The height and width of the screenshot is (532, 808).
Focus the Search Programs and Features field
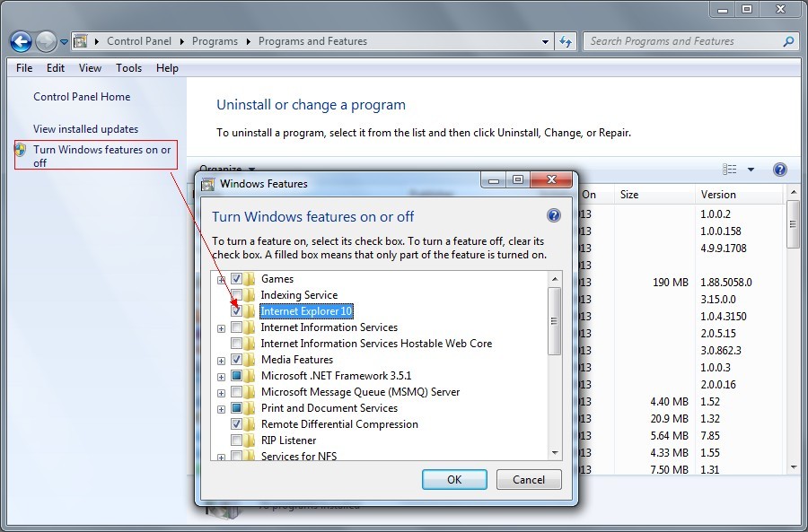click(689, 41)
